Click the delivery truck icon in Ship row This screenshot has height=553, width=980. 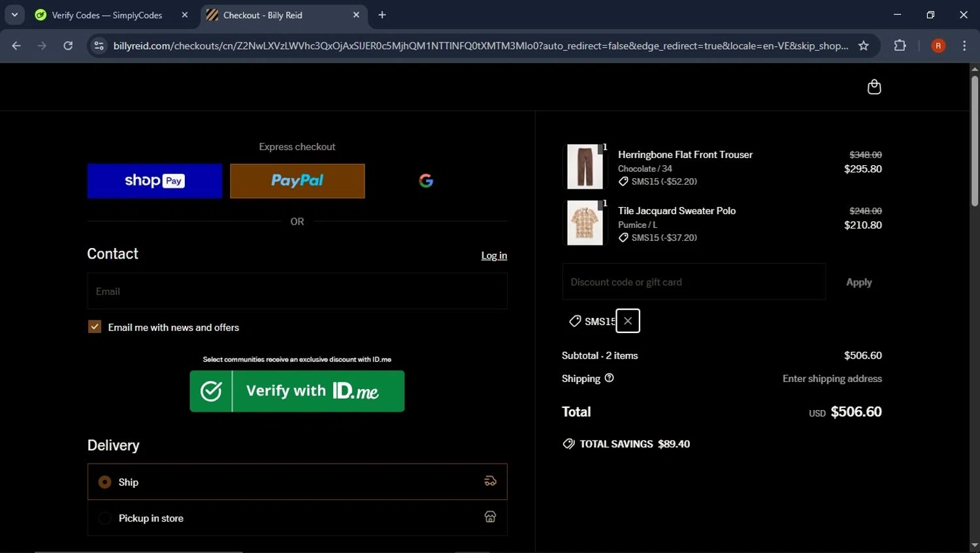tap(490, 481)
